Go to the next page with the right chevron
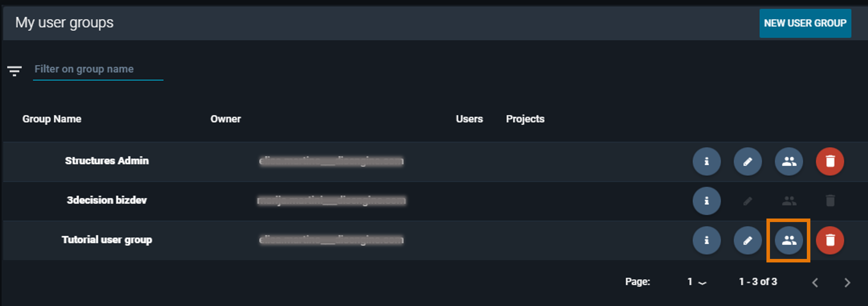Viewport: 868px width, 306px height. pos(847,282)
